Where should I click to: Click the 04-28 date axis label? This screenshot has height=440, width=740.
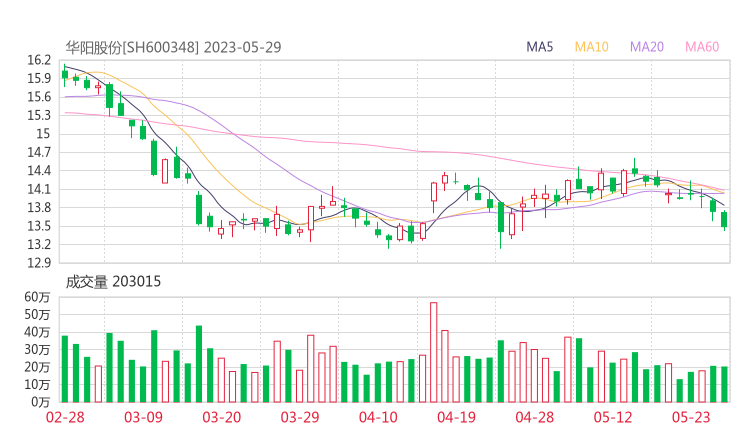click(x=535, y=417)
